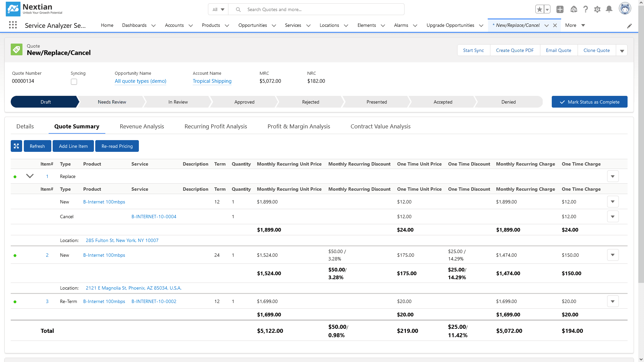Click the Email Quote icon button

tap(558, 50)
